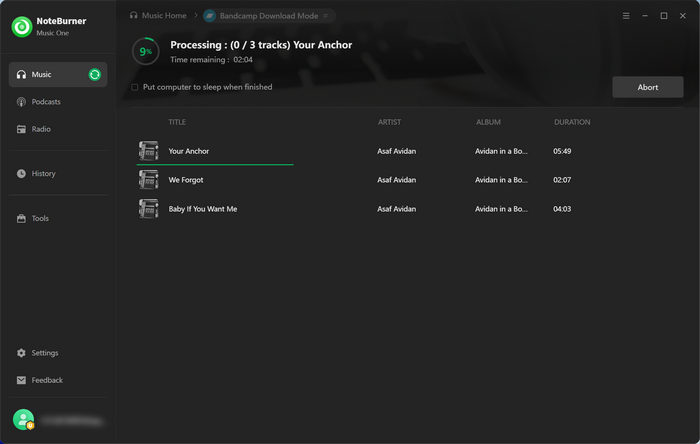Select the Your Anchor track title

pos(188,151)
